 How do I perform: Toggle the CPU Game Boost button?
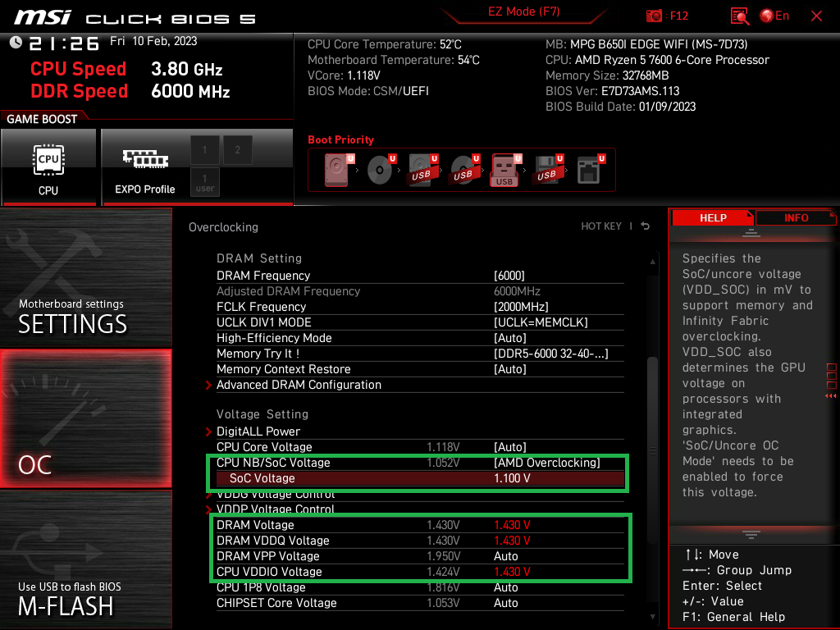[48, 167]
